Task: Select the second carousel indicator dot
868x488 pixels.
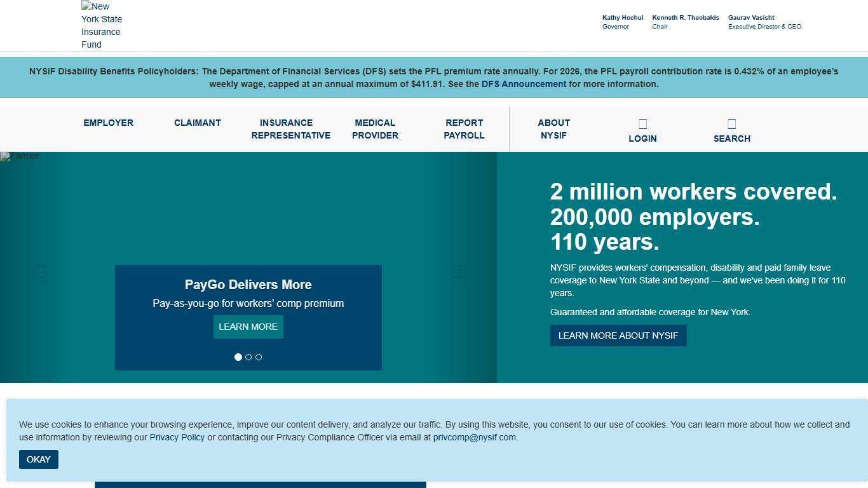Action: (x=248, y=357)
